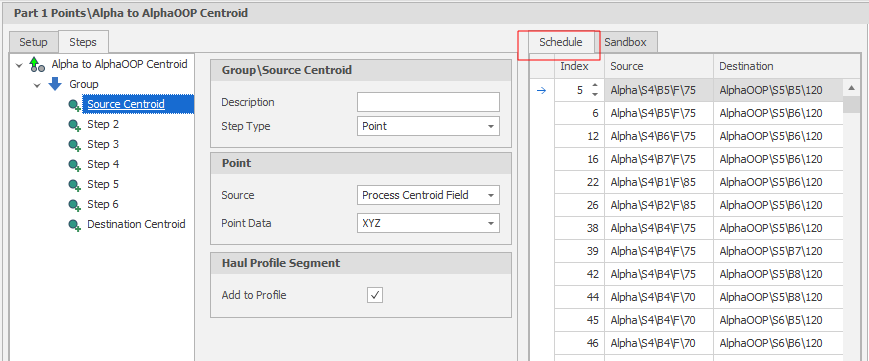The width and height of the screenshot is (869, 361).
Task: Increment the Index value with up spinner
Action: pyautogui.click(x=595, y=85)
